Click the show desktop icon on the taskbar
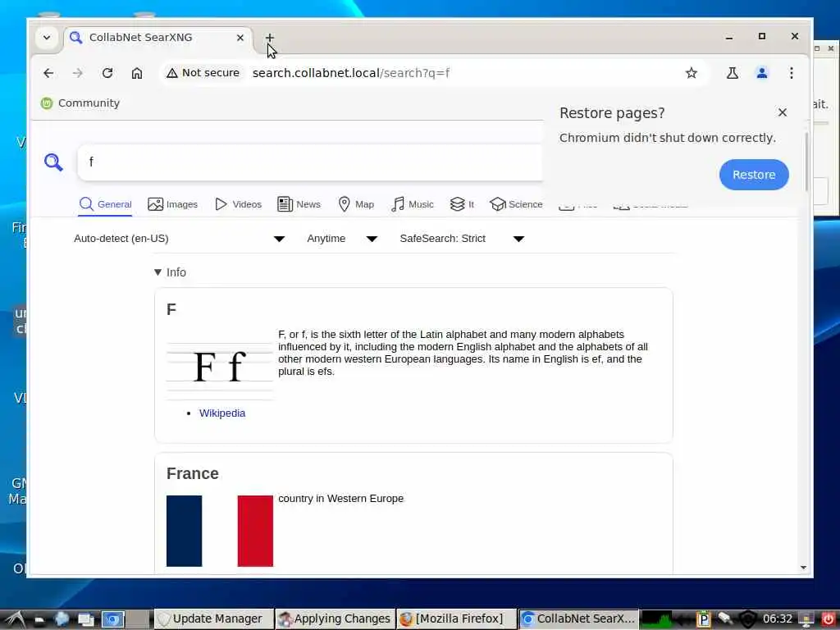The image size is (840, 630). click(85, 619)
